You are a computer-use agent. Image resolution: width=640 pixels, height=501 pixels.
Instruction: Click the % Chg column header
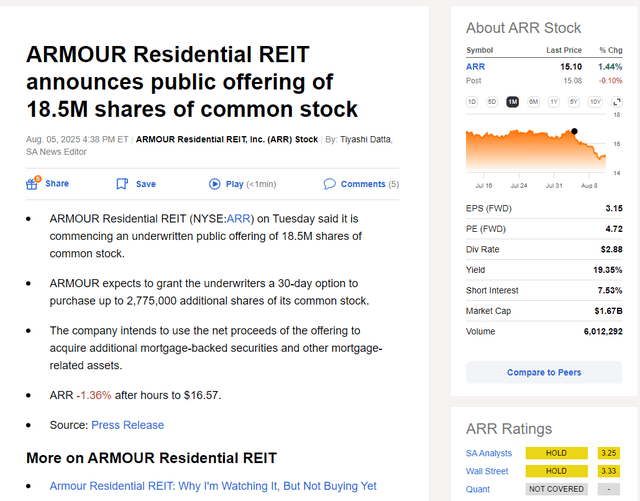point(611,50)
